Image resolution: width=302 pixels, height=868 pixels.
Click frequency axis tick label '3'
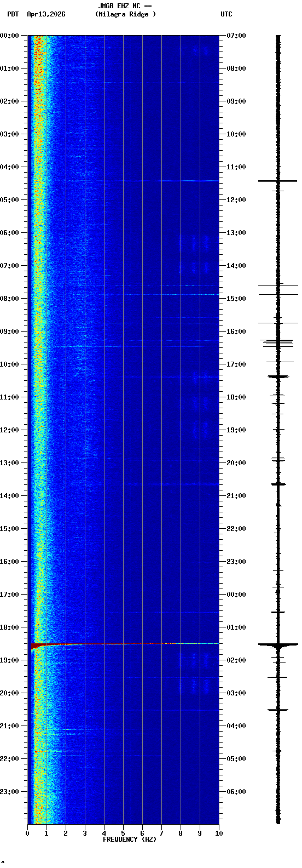tap(85, 833)
